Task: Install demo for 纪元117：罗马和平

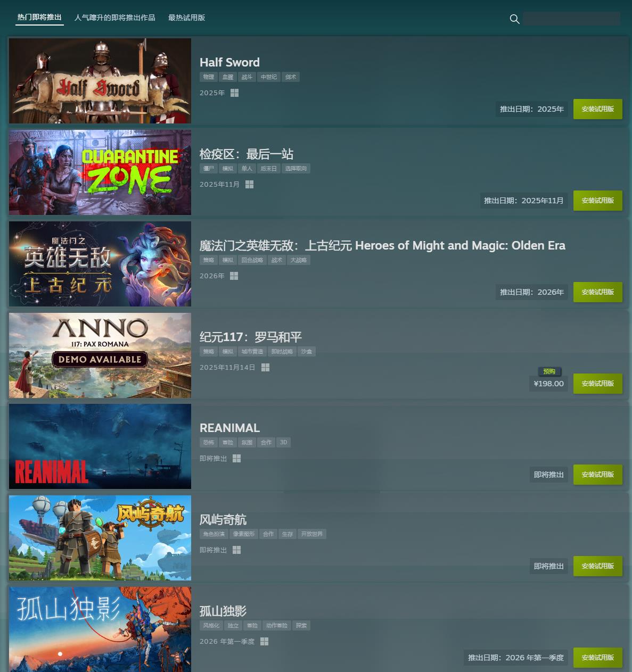Action: pos(597,384)
